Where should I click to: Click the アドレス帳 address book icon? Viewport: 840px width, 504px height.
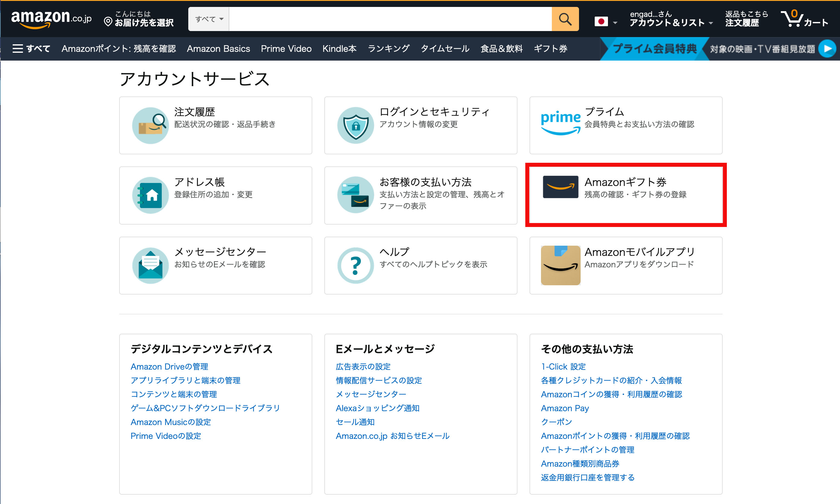point(150,195)
